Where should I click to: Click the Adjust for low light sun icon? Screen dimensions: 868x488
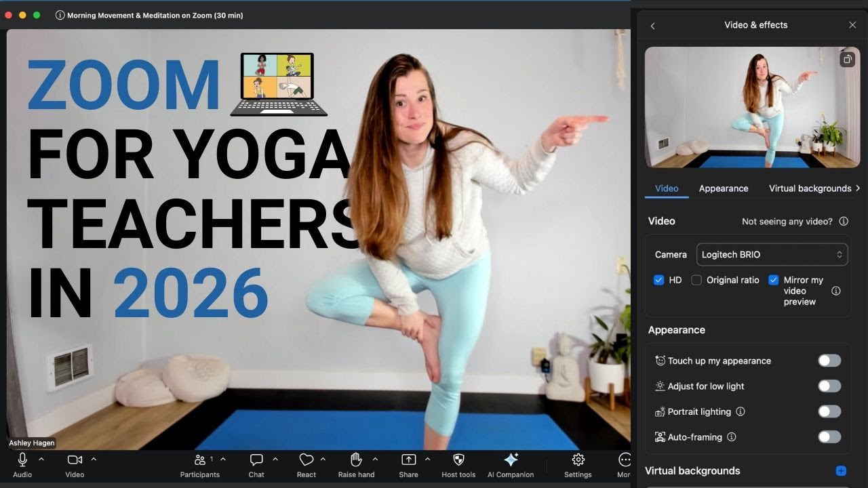(660, 386)
